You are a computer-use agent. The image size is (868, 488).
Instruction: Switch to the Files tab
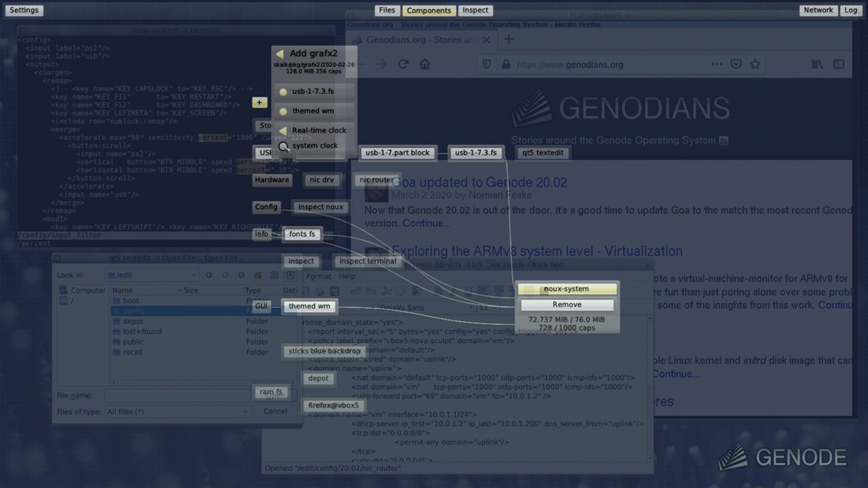tap(387, 10)
